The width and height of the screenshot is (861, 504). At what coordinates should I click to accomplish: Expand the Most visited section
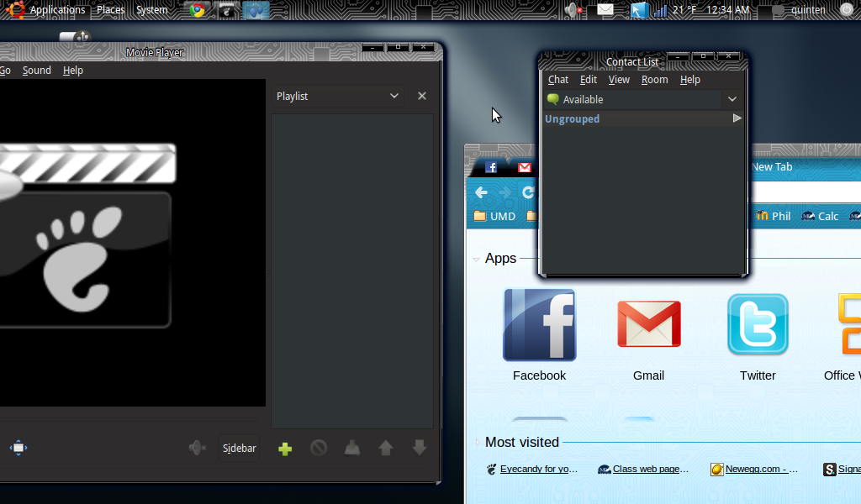point(477,442)
